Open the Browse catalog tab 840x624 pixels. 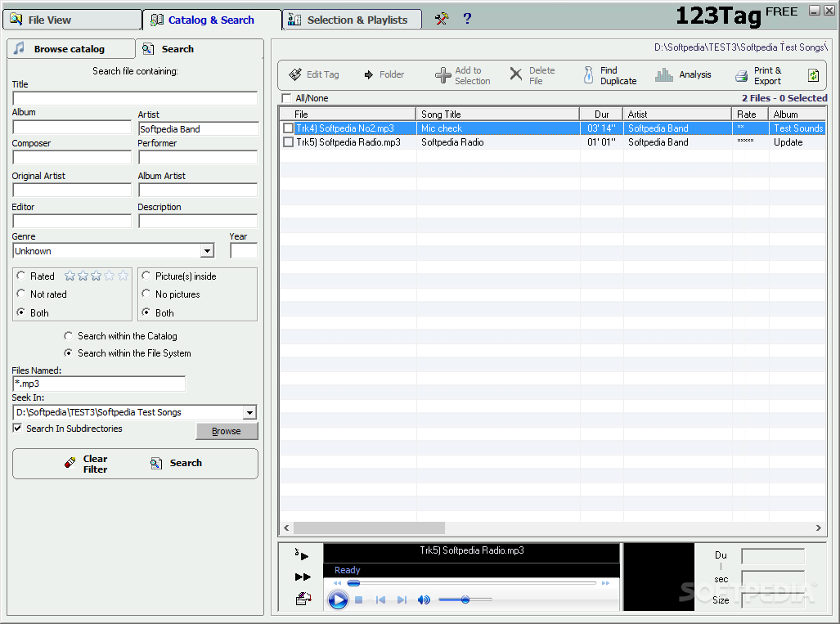tap(70, 49)
